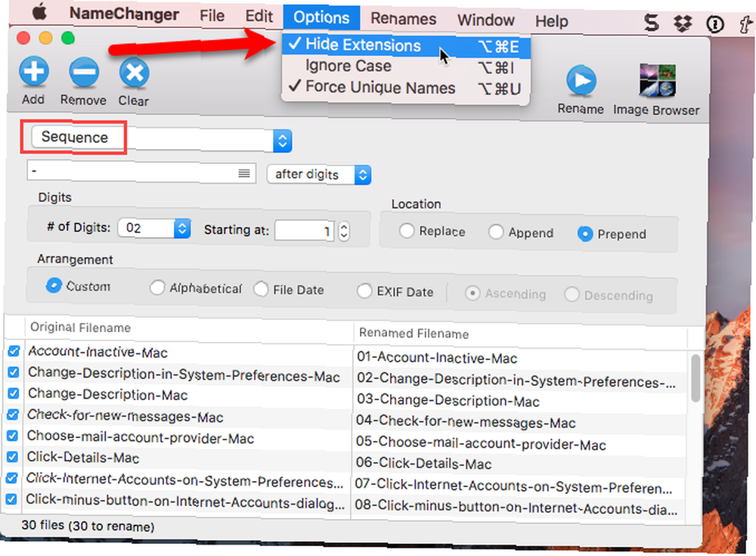
Task: Select the Click-Details-Mac original filename
Action: pos(83,457)
